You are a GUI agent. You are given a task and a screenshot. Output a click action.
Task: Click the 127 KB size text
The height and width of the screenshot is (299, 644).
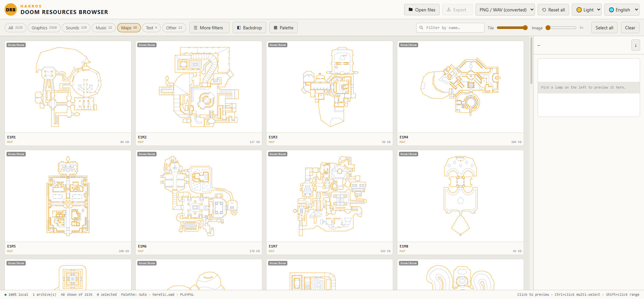pos(254,142)
